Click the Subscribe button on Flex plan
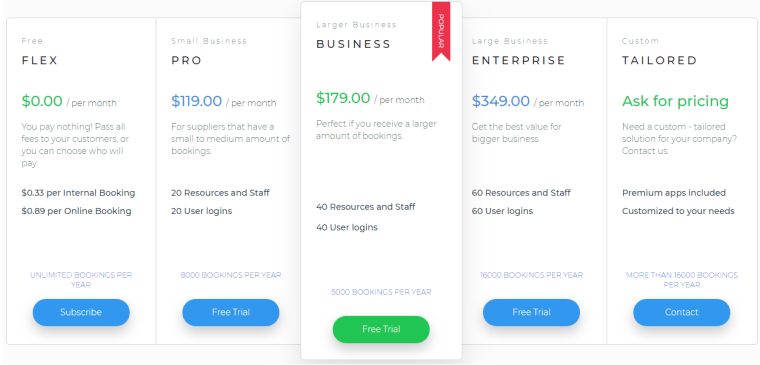Screen dimensions: 760x365 [x=81, y=312]
